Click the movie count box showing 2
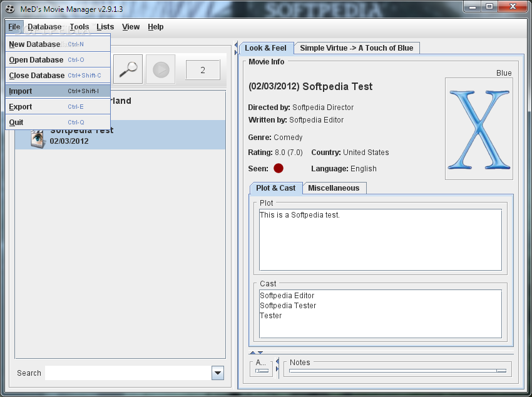Viewport: 532px width, 397px height. [x=203, y=70]
